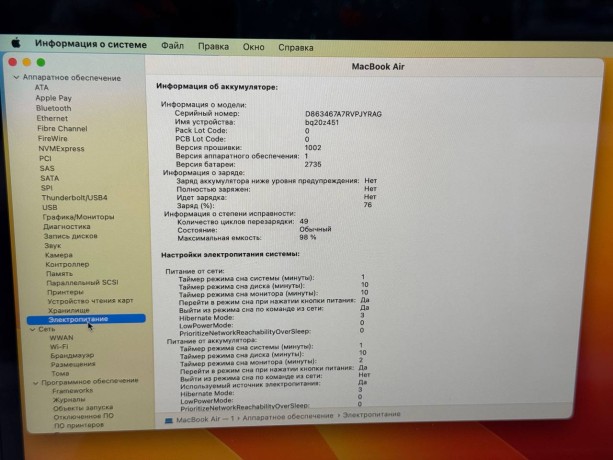Select Bluetooth in the sidebar
This screenshot has height=460, width=613.
click(54, 108)
